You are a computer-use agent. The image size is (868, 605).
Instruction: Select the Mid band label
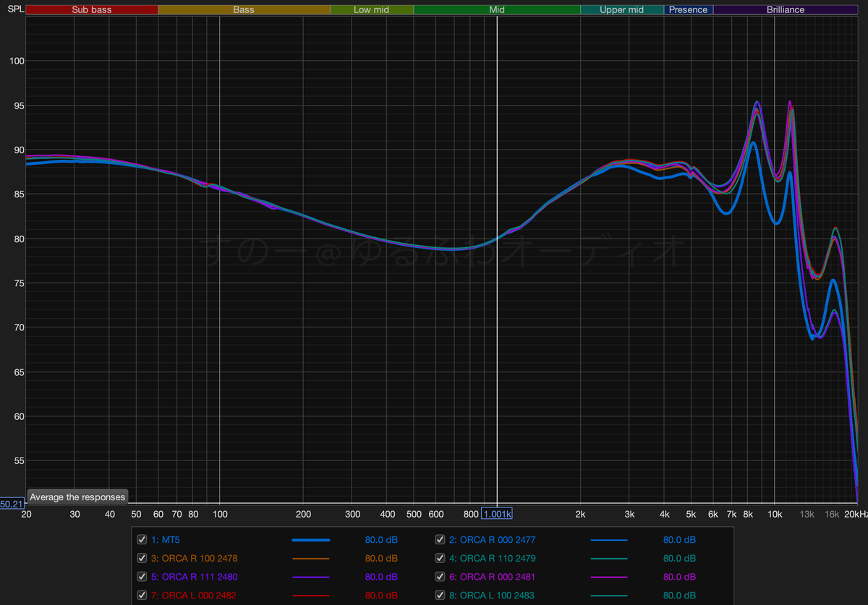coord(497,10)
